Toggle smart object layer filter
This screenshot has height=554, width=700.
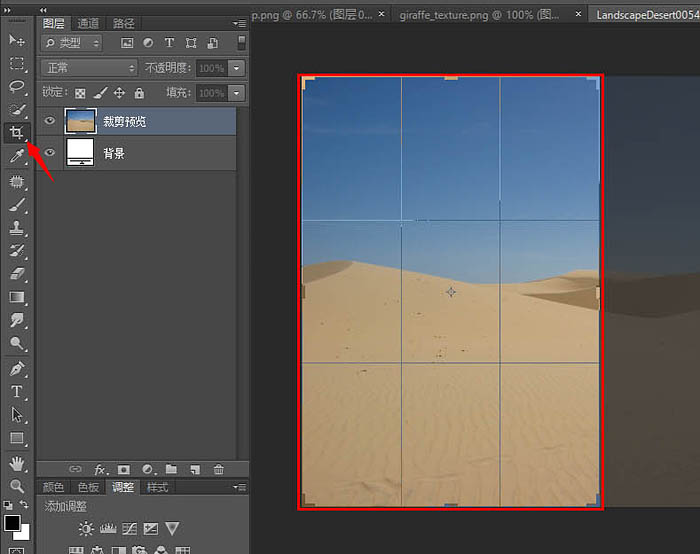coord(212,43)
